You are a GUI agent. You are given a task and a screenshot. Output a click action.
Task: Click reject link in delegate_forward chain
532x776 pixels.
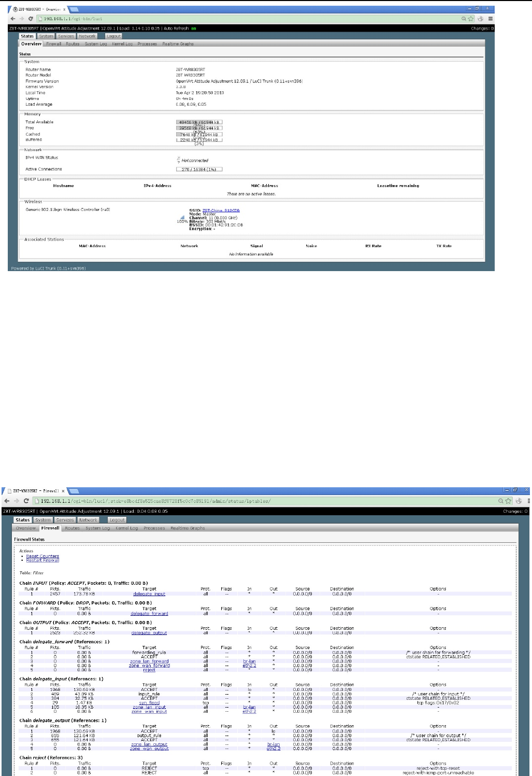[149, 670]
